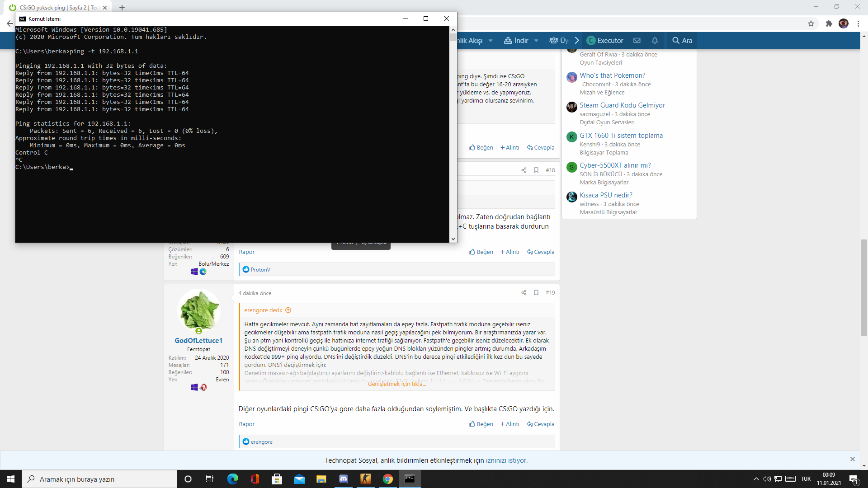Viewport: 868px width, 488px height.
Task: Expand the quoted text with Genişletmek için tıkla
Action: pos(396,384)
